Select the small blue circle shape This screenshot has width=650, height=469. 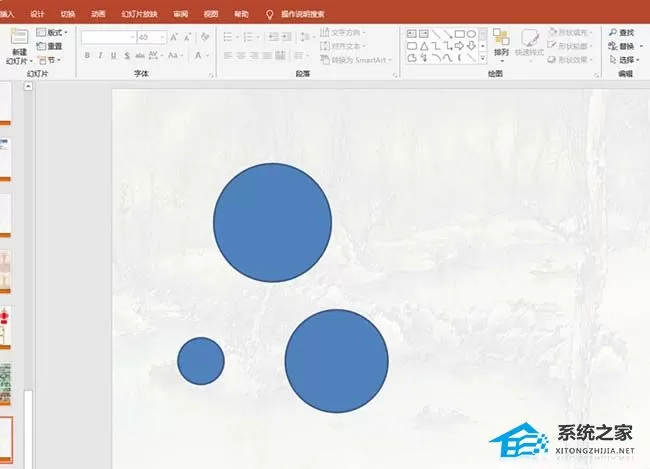pos(201,361)
